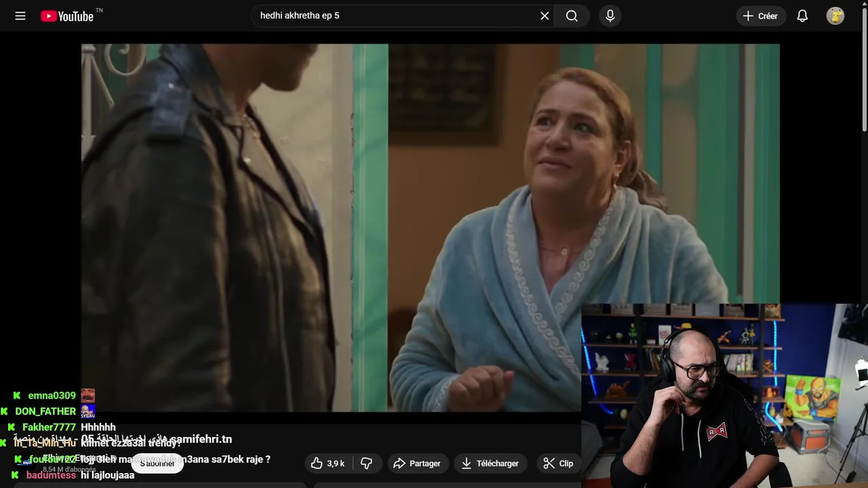Select chat username badumtess
The image size is (868, 488).
point(51,476)
